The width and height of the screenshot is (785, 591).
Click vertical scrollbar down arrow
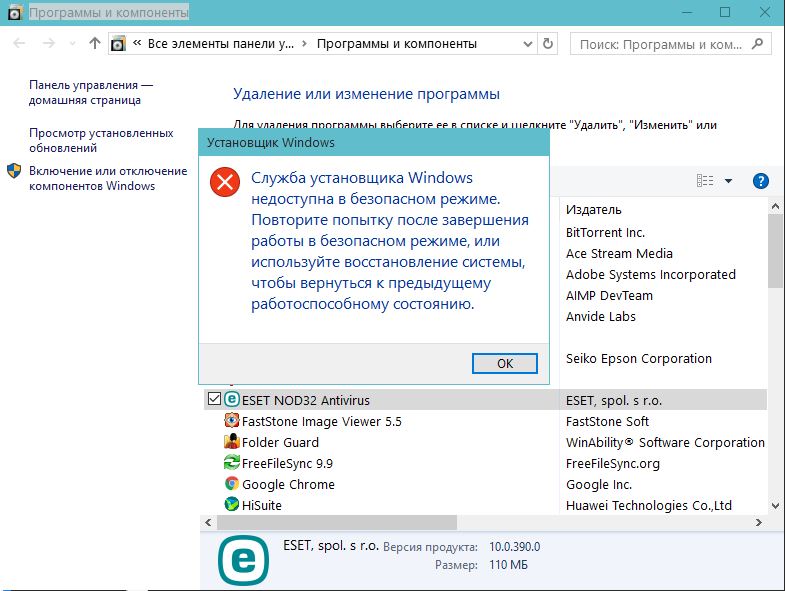775,505
